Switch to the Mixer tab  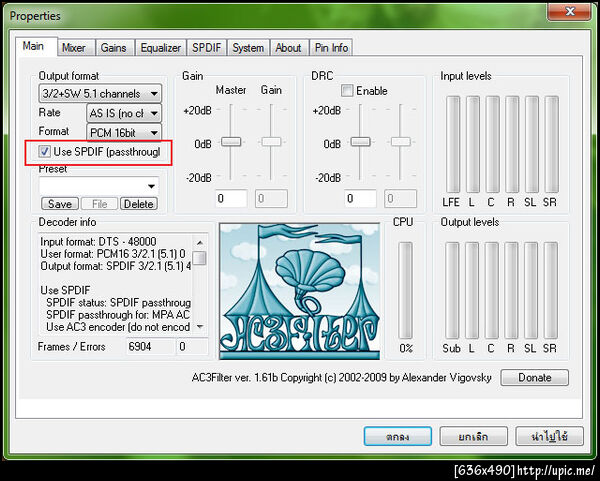(x=76, y=47)
